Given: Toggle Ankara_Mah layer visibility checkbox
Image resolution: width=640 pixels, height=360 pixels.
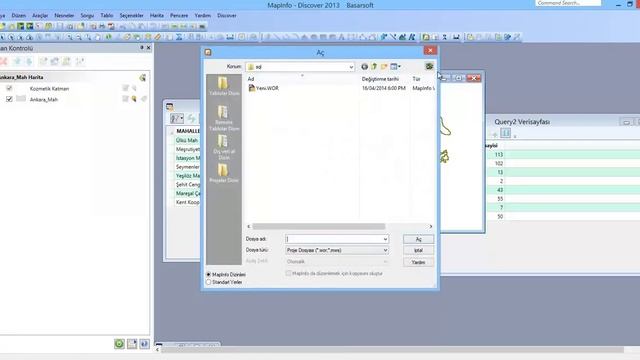Looking at the screenshot, I should coord(9,99).
